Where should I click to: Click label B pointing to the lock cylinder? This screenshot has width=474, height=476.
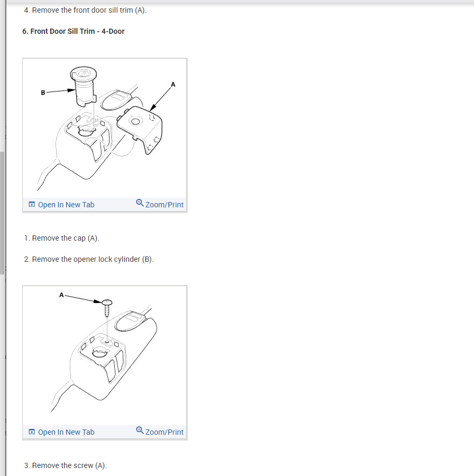(x=43, y=93)
